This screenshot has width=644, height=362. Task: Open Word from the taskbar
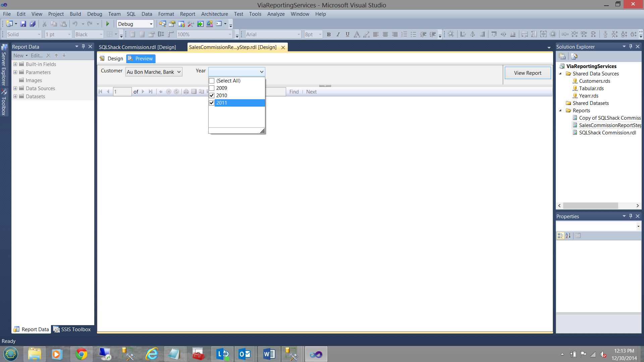[269, 354]
